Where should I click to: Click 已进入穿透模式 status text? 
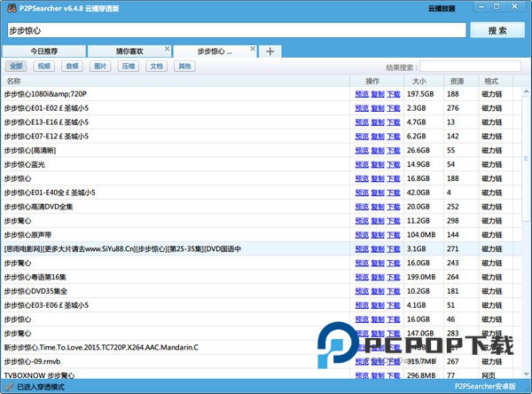click(x=41, y=387)
